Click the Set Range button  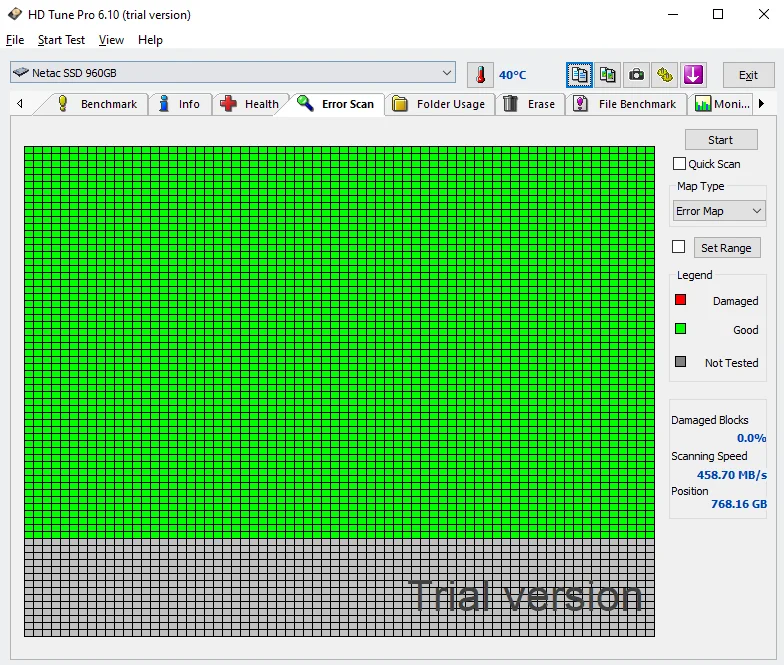727,248
